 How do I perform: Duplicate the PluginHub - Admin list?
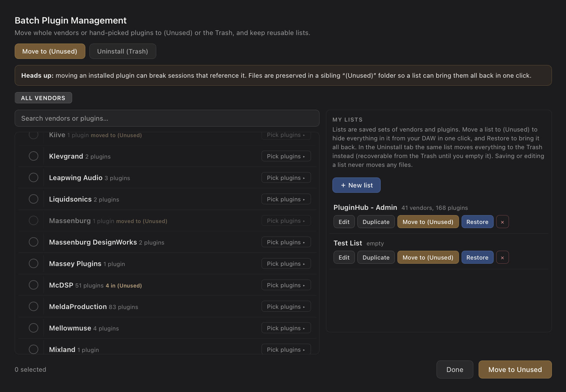(376, 222)
